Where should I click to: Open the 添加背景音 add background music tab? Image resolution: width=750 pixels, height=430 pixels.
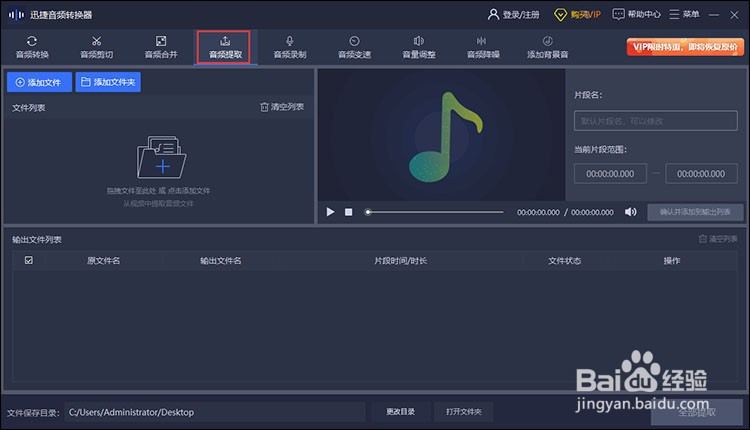[548, 47]
